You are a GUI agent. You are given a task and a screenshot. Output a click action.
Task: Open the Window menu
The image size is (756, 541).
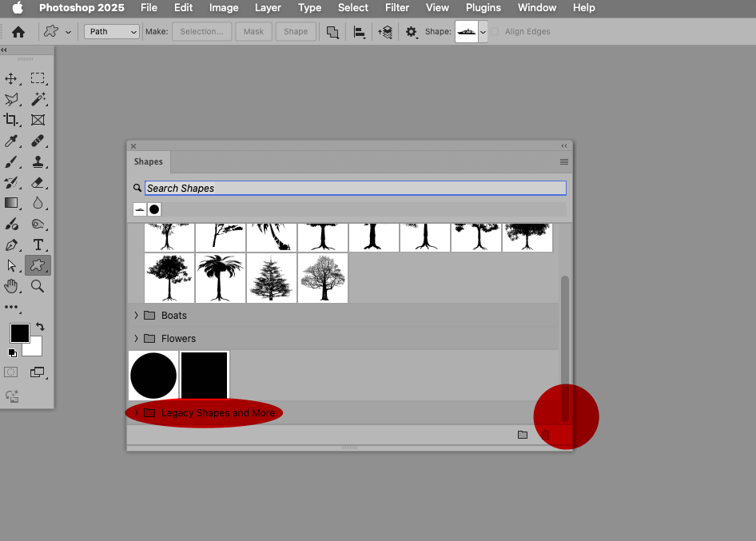[x=536, y=8]
